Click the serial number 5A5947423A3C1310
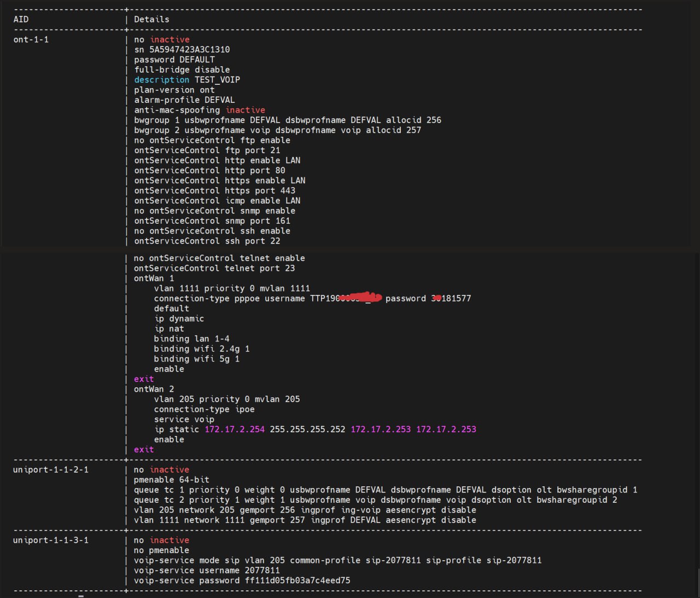This screenshot has width=700, height=598. (189, 49)
